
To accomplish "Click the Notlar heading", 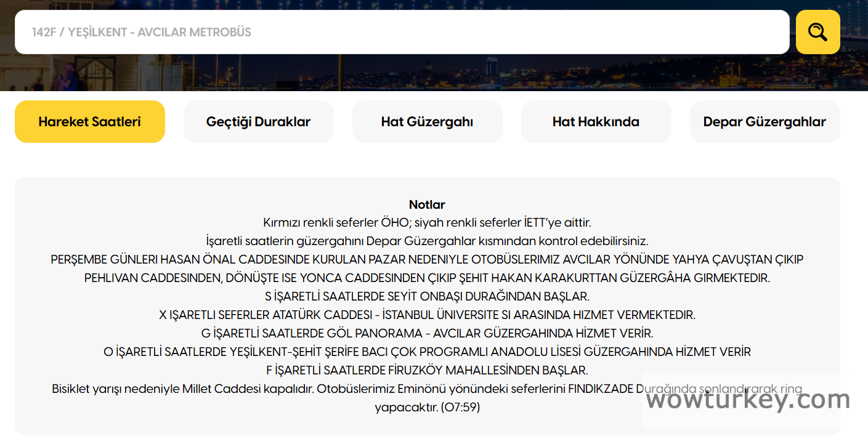I will pyautogui.click(x=427, y=204).
